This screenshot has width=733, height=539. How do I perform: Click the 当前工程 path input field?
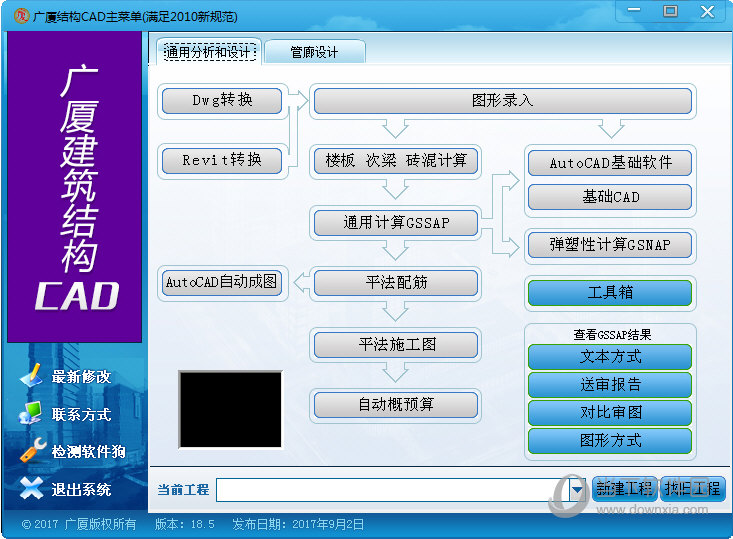pos(390,489)
